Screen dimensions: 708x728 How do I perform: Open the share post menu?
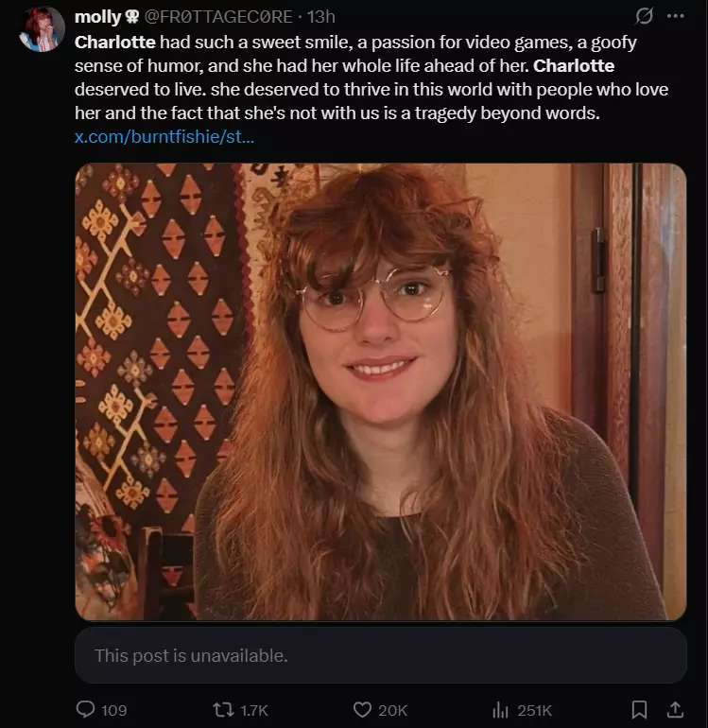(675, 709)
